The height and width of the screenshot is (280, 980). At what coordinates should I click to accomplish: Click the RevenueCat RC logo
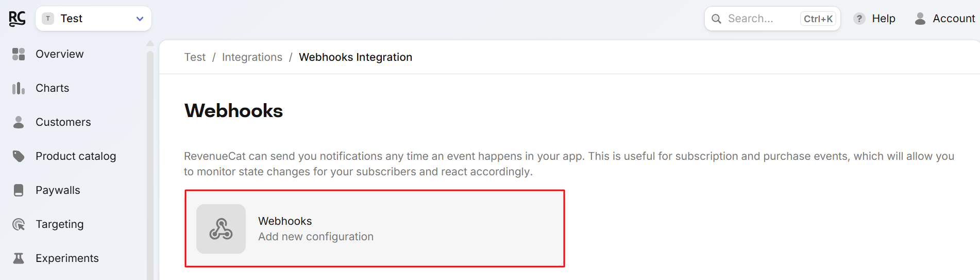[x=17, y=19]
